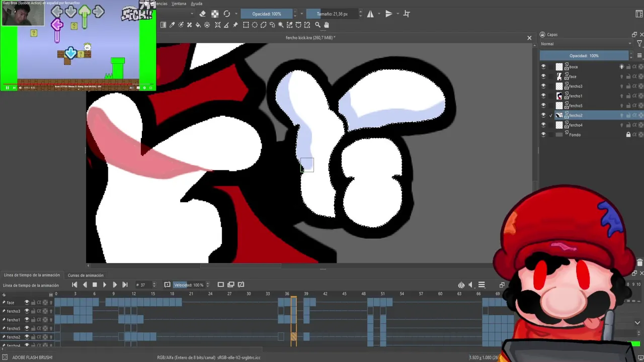Hide the fercho5 layer in Capas
This screenshot has width=644, height=362.
pos(543,106)
